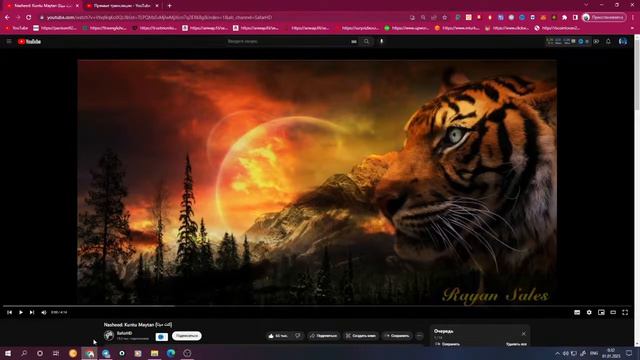
Task: Switch ENG input language in tray
Action: pos(594,353)
